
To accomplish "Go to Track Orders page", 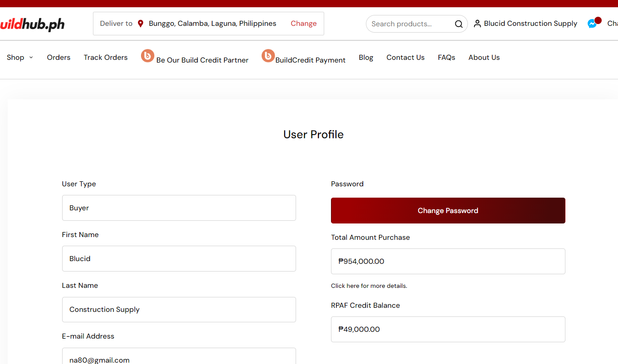I will click(106, 58).
